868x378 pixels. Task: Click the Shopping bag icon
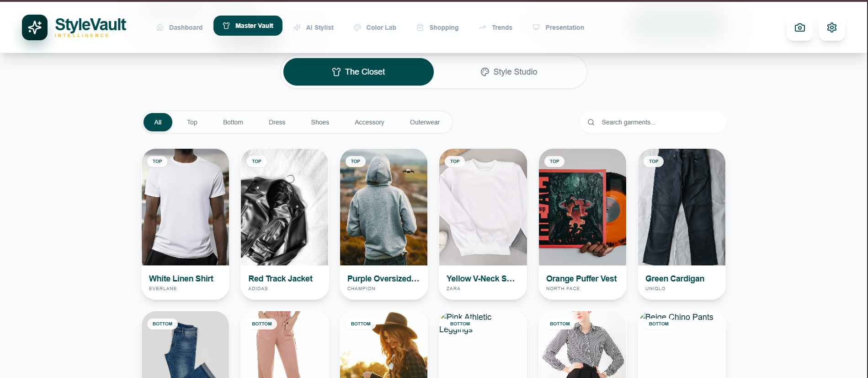[420, 27]
